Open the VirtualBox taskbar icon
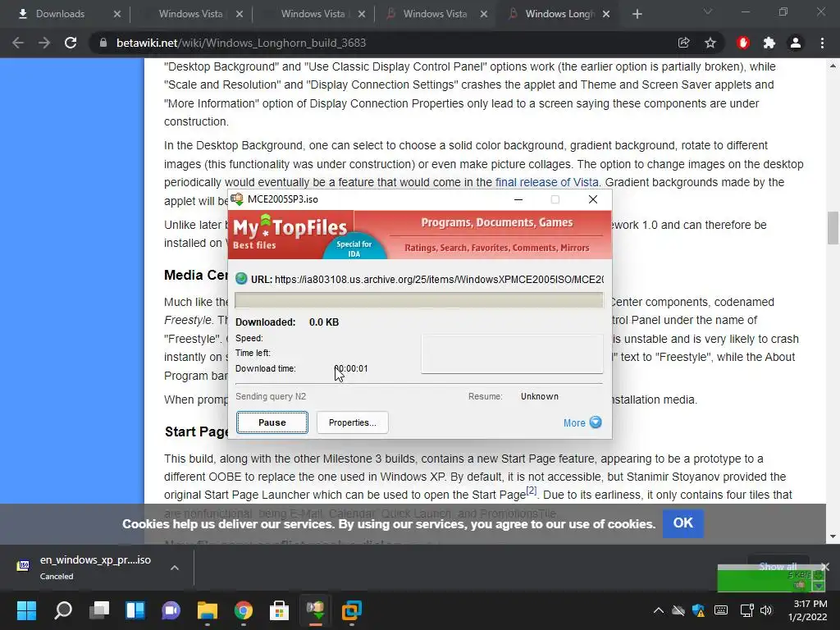The width and height of the screenshot is (840, 630). pos(351,610)
